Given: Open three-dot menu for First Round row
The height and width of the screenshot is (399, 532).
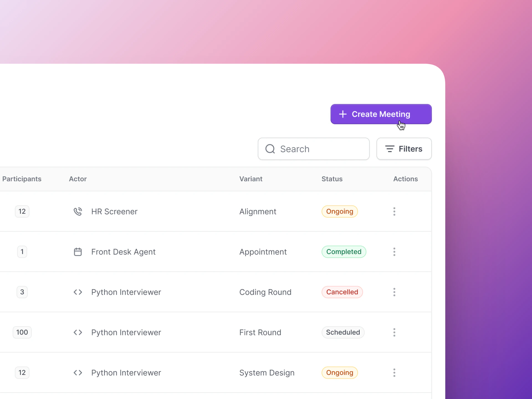Looking at the screenshot, I should pyautogui.click(x=394, y=332).
